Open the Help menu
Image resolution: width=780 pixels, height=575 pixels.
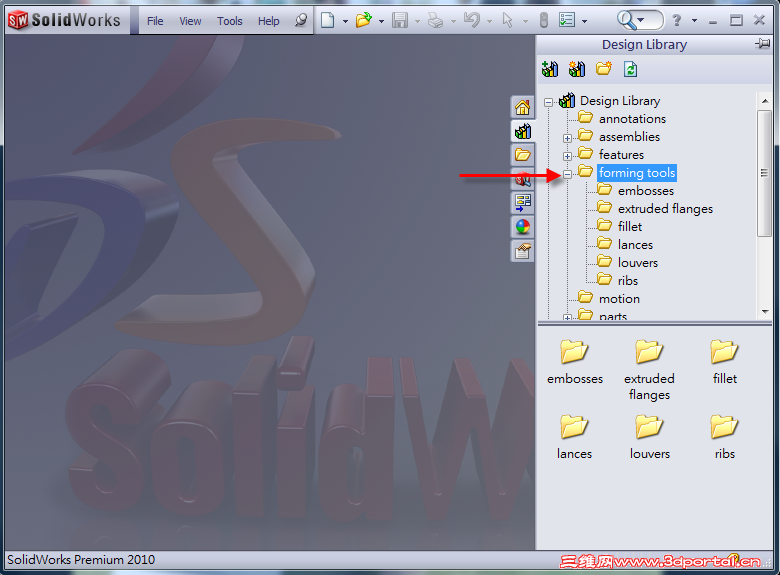(x=269, y=21)
